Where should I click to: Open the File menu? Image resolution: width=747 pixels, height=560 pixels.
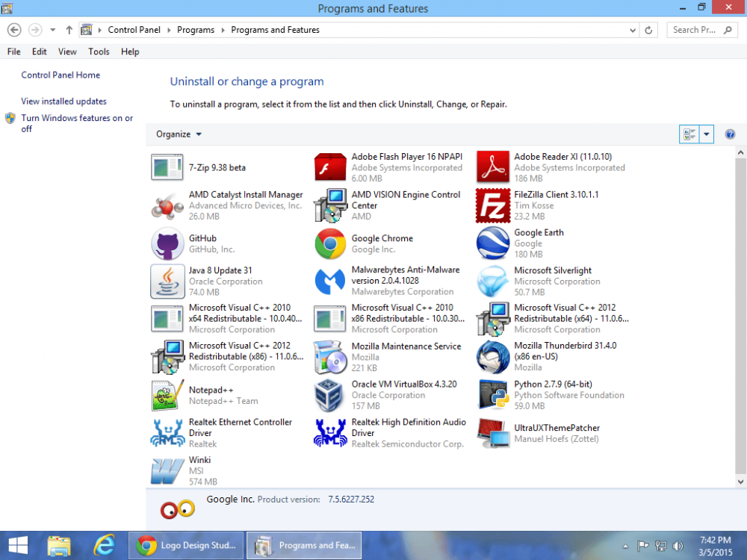[13, 52]
